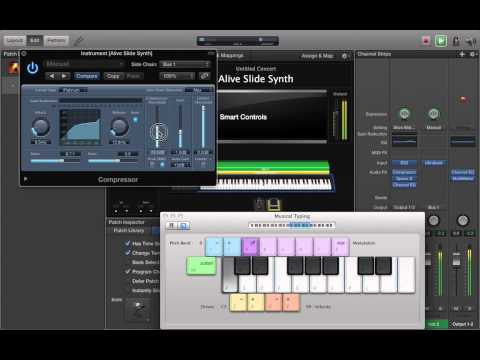
Task: Click the Paste button in Compressor header
Action: [133, 76]
